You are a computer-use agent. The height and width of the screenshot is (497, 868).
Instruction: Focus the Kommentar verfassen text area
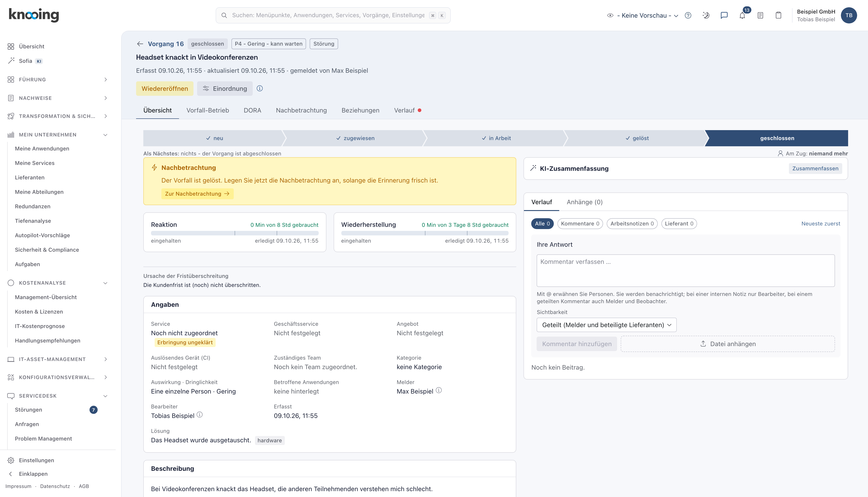(685, 270)
